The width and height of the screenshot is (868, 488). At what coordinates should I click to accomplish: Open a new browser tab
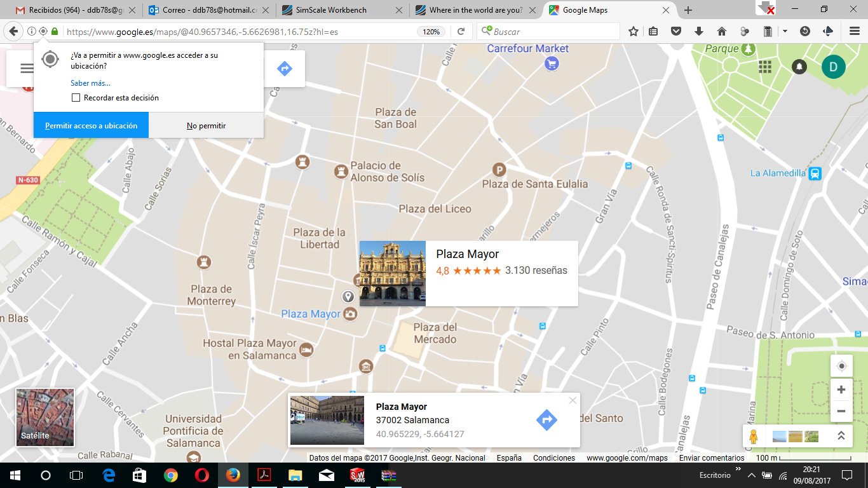click(x=688, y=10)
